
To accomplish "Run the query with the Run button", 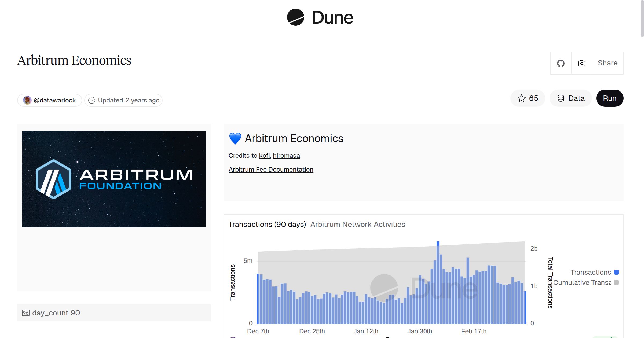I will pyautogui.click(x=610, y=98).
